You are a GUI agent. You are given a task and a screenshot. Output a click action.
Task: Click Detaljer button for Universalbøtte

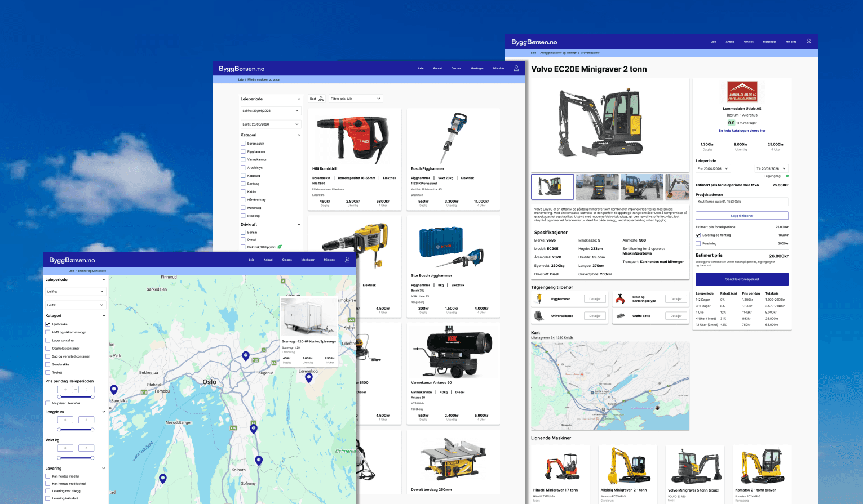point(595,316)
